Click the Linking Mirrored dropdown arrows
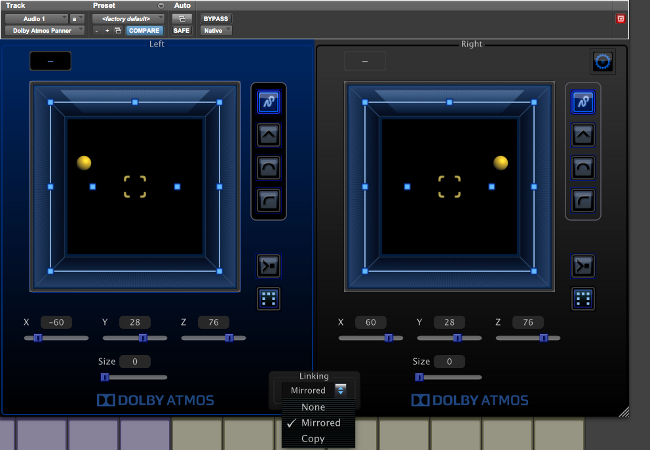 point(340,390)
